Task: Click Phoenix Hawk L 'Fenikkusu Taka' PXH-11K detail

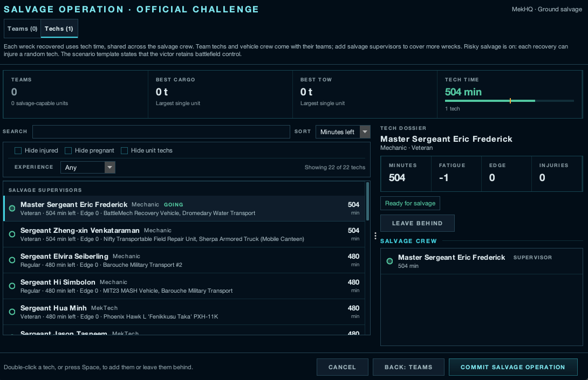Action: click(161, 317)
